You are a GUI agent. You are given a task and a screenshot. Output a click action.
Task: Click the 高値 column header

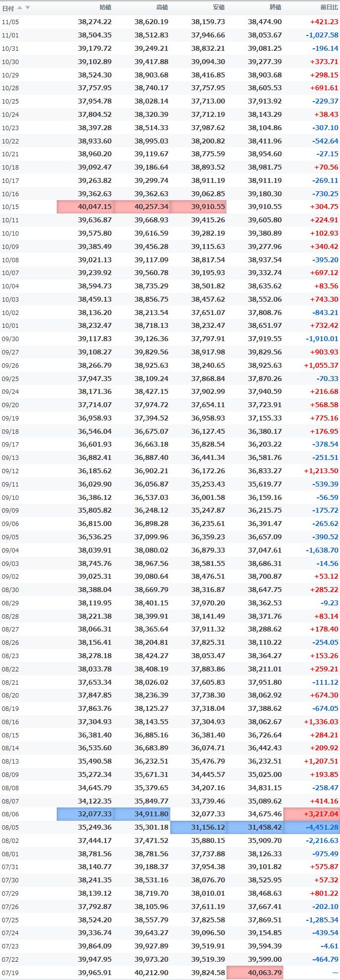coord(162,7)
